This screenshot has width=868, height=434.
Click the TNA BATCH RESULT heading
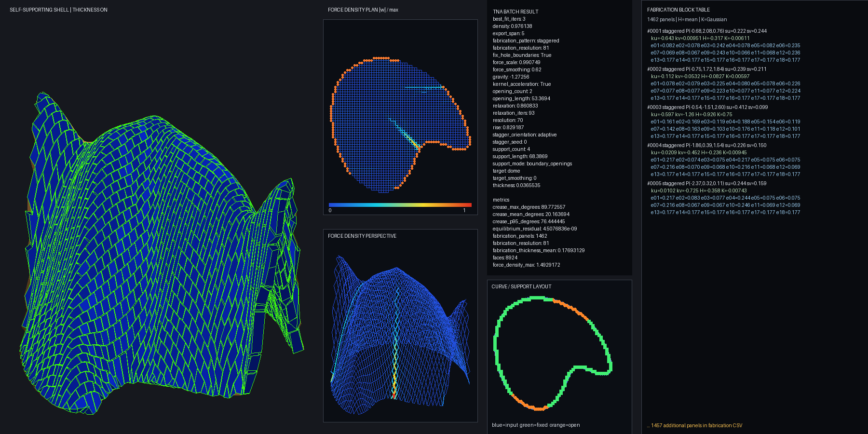point(515,12)
